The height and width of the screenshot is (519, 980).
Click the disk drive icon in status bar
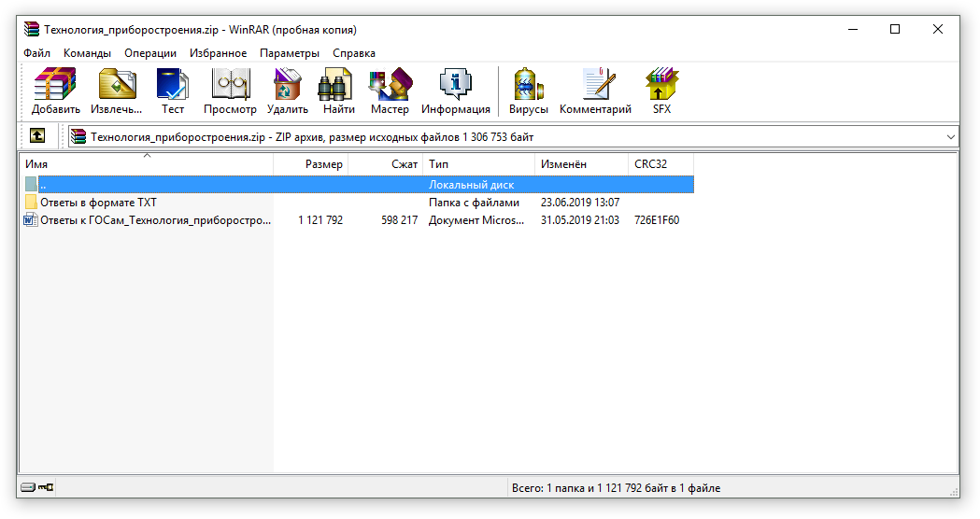tap(27, 487)
